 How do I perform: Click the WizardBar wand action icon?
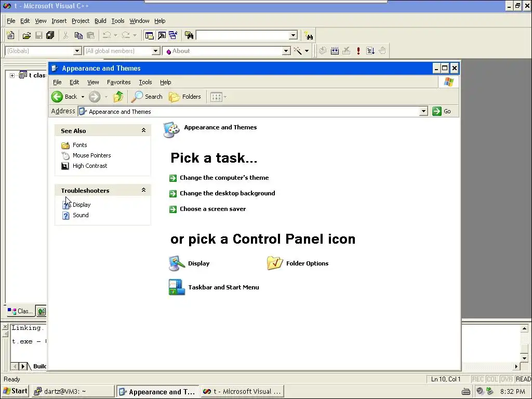click(298, 51)
